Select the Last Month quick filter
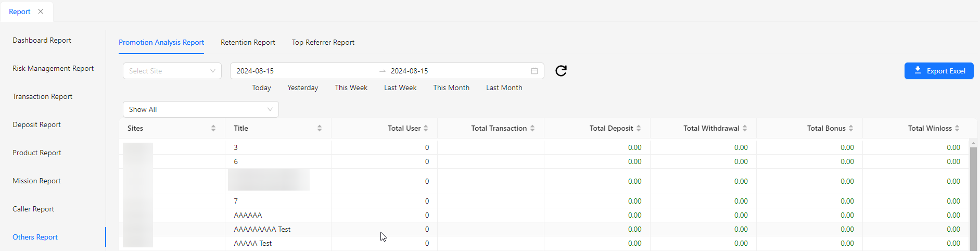The width and height of the screenshot is (980, 251). pos(504,87)
